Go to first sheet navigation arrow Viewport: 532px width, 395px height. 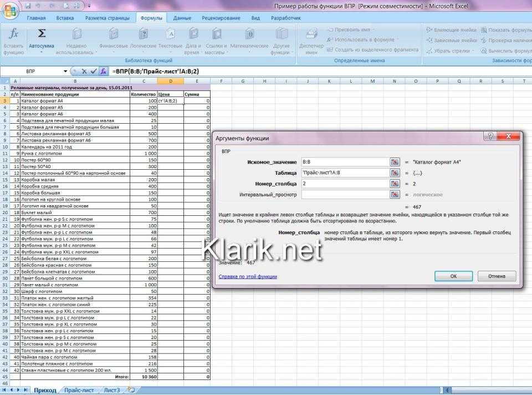pos(4,390)
